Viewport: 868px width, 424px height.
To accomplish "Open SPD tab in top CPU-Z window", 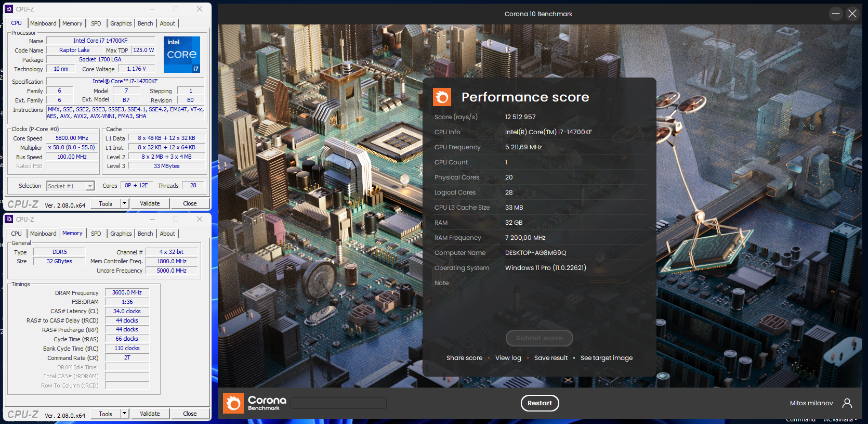I will 96,23.
